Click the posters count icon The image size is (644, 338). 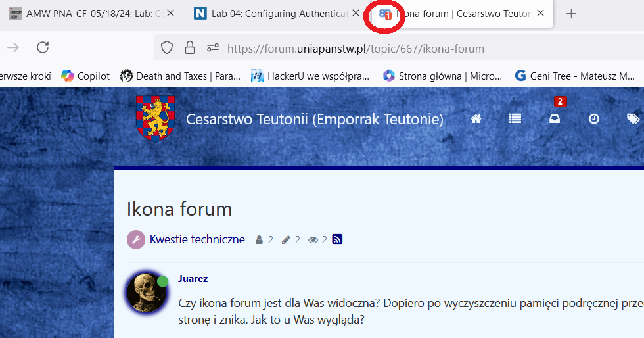click(259, 240)
